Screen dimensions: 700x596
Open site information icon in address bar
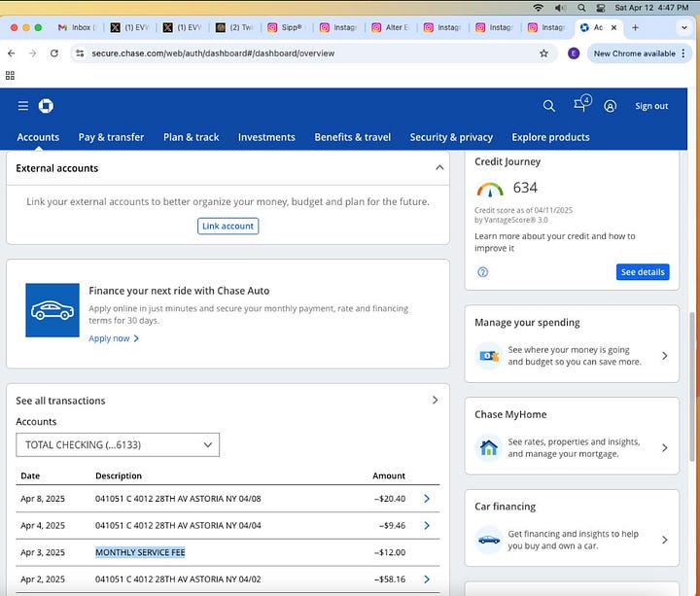click(x=80, y=53)
